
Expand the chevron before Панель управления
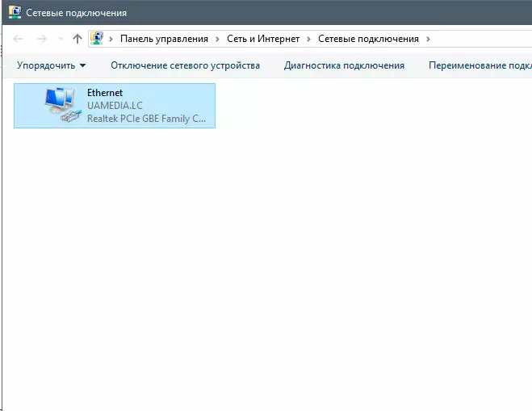click(x=112, y=39)
